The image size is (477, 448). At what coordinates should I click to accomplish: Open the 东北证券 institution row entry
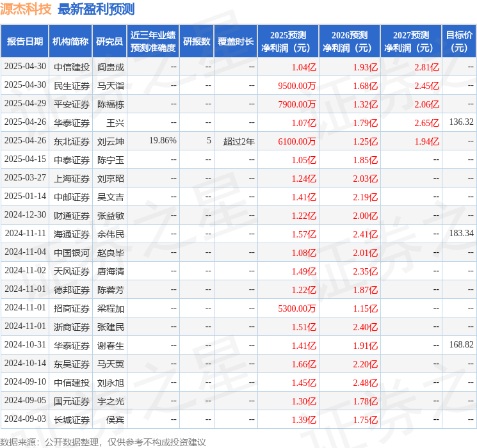[72, 141]
